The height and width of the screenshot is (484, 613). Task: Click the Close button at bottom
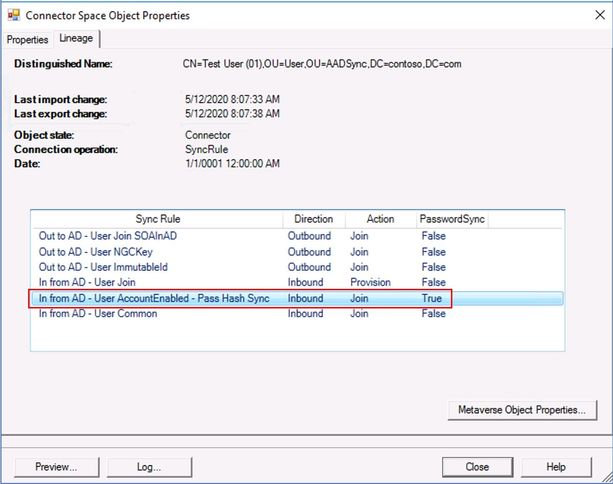[477, 467]
